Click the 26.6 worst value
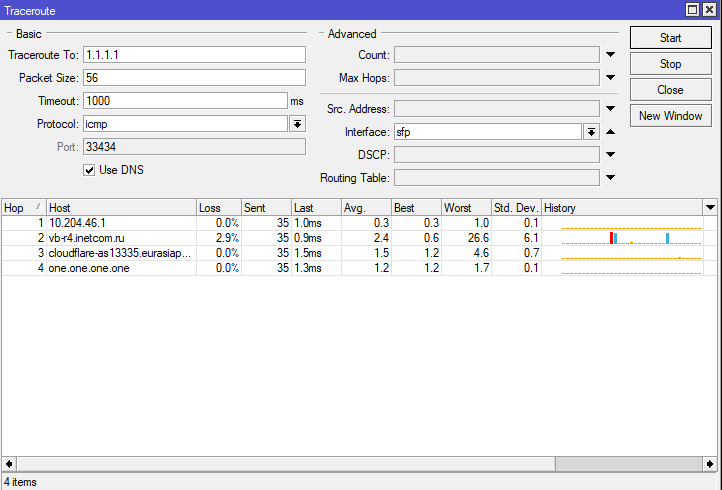Screen dimensions: 722x490 pos(478,238)
